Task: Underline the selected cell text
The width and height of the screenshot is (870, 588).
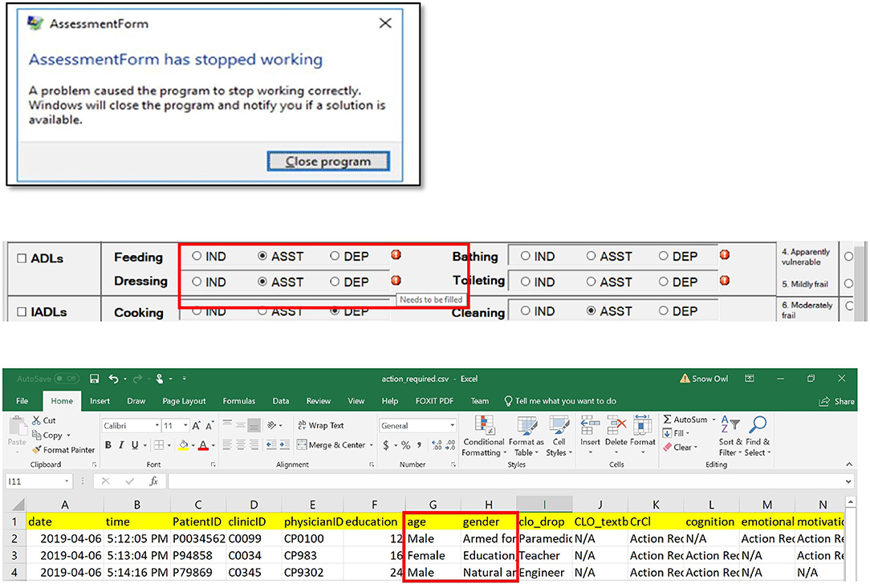Action: pos(135,445)
